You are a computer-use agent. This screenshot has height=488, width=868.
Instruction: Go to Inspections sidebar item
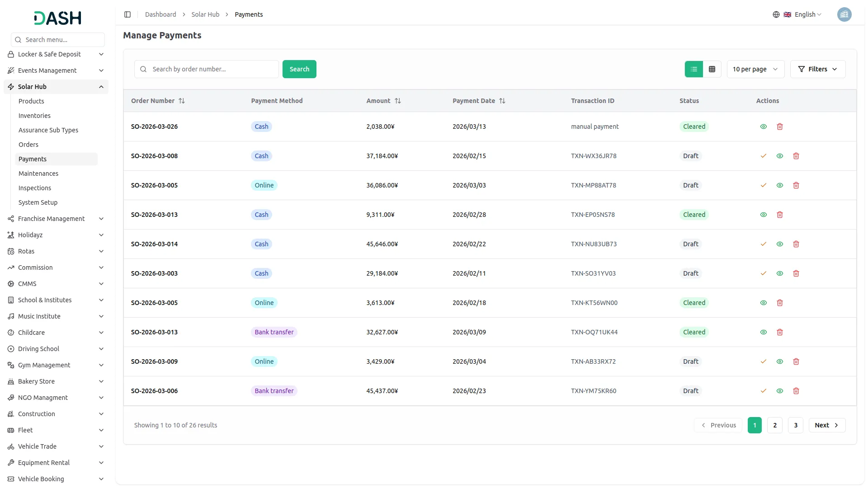(35, 188)
